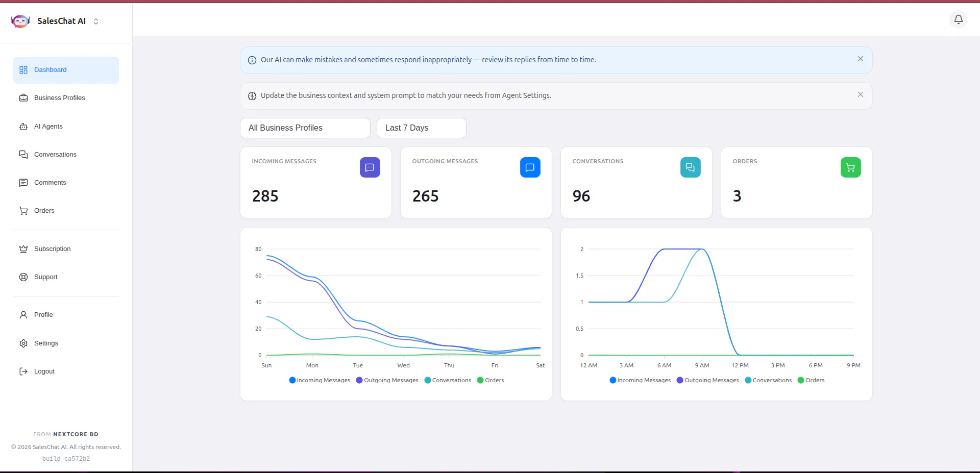Image resolution: width=980 pixels, height=473 pixels.
Task: Open the Last 7 Days range dropdown
Action: tap(422, 128)
